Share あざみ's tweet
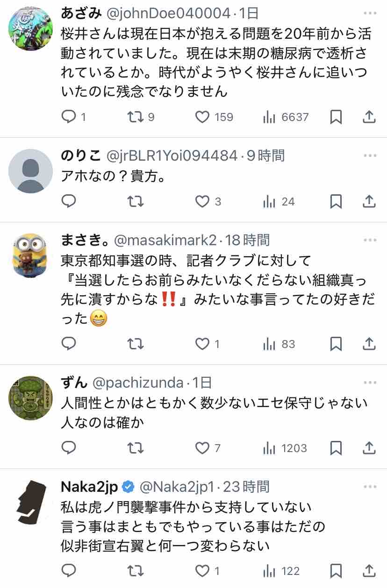 369,117
